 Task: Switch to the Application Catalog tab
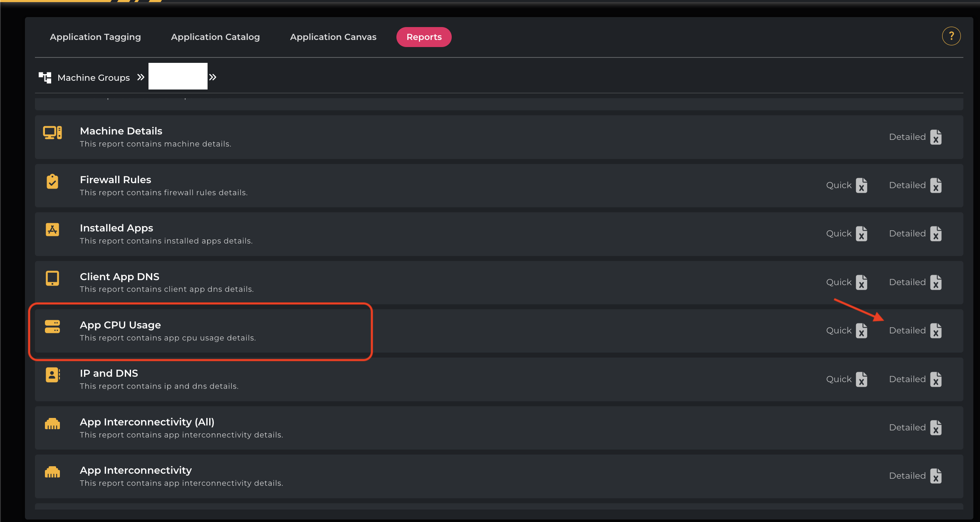click(x=215, y=37)
